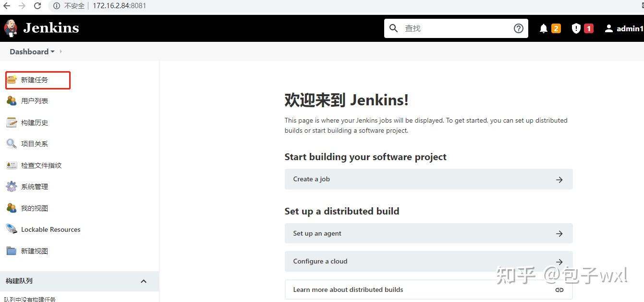Expand the Dashboard breadcrumb dropdown
The height and width of the screenshot is (302, 644).
[53, 51]
